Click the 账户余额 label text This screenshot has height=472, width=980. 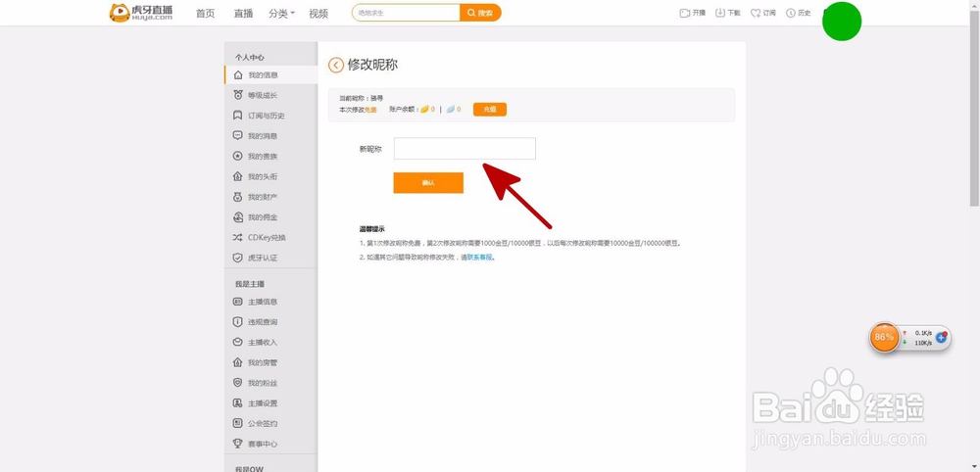(x=403, y=110)
